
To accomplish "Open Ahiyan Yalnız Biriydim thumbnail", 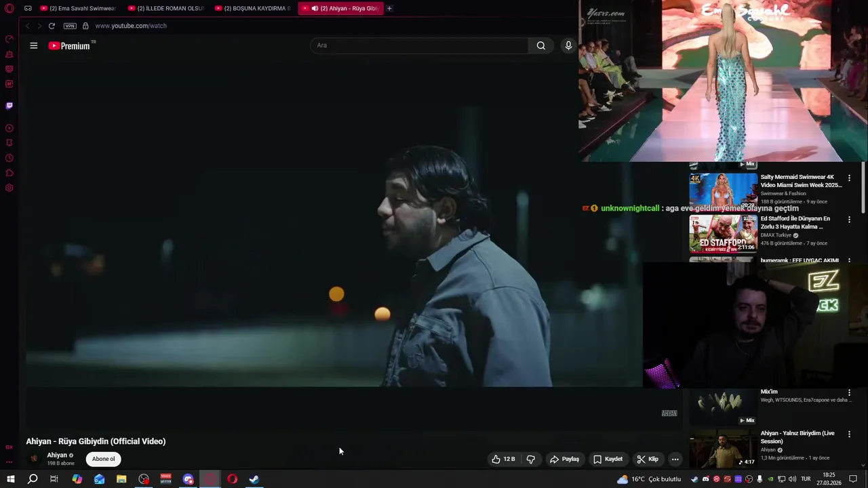I will [x=723, y=448].
